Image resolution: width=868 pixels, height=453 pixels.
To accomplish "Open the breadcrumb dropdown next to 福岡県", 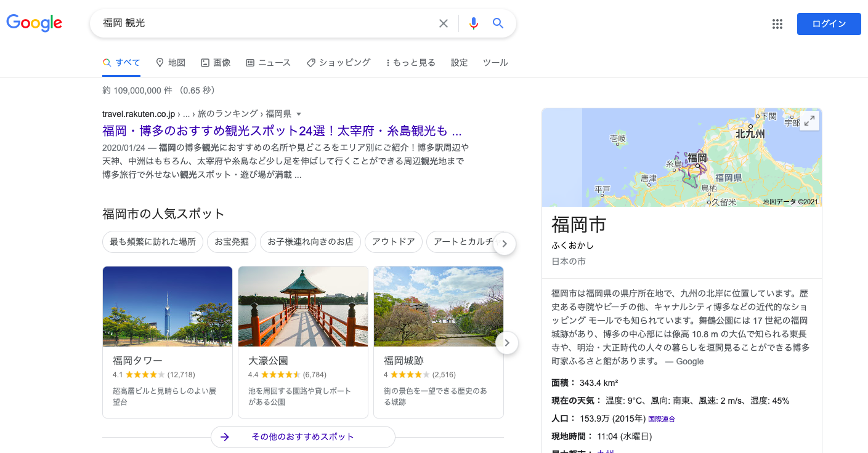I will [x=299, y=113].
